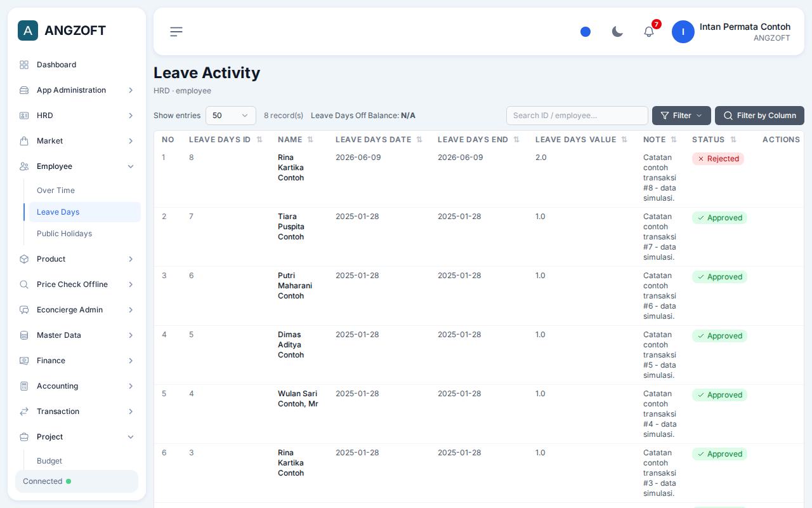Click the Finance sidebar icon
812x508 pixels.
pos(24,361)
